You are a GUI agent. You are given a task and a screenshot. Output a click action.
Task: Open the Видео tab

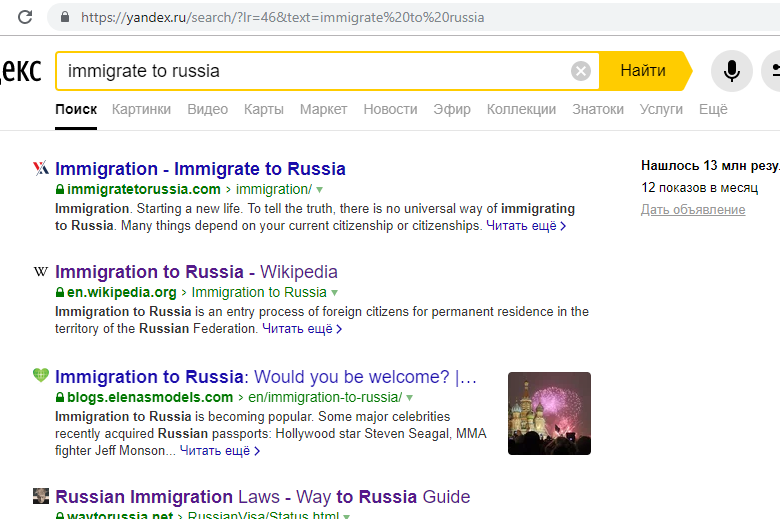point(207,109)
